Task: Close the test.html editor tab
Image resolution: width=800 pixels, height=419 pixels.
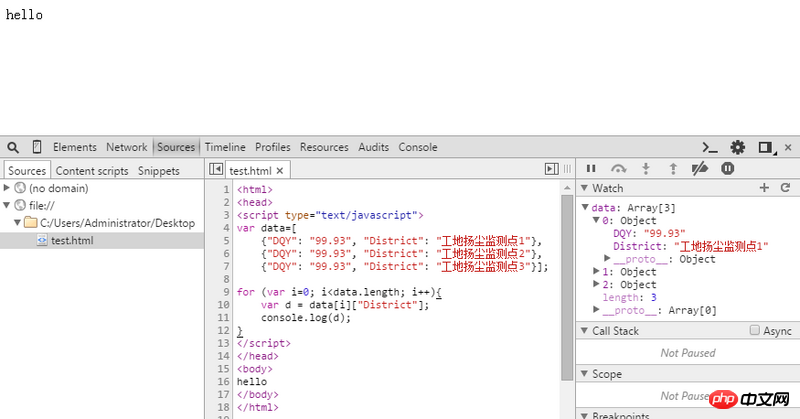Action: (282, 171)
